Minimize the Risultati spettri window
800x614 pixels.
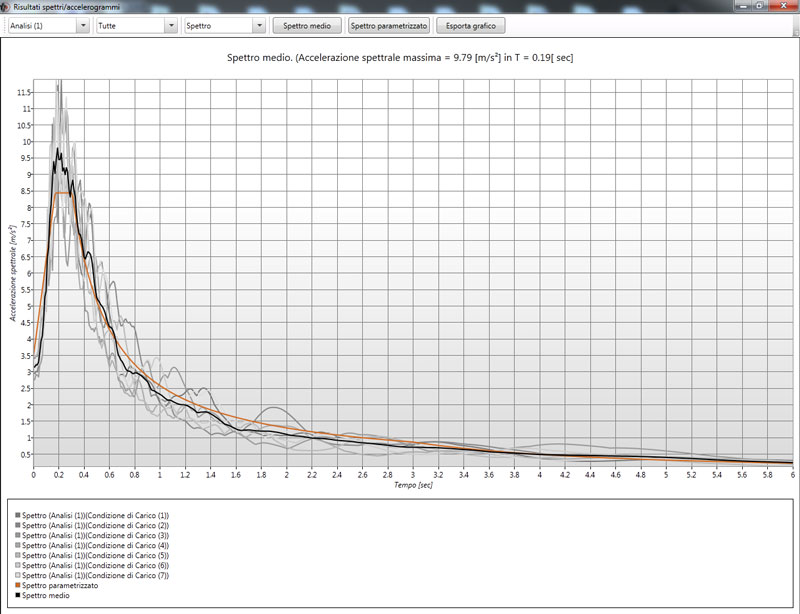tap(745, 6)
